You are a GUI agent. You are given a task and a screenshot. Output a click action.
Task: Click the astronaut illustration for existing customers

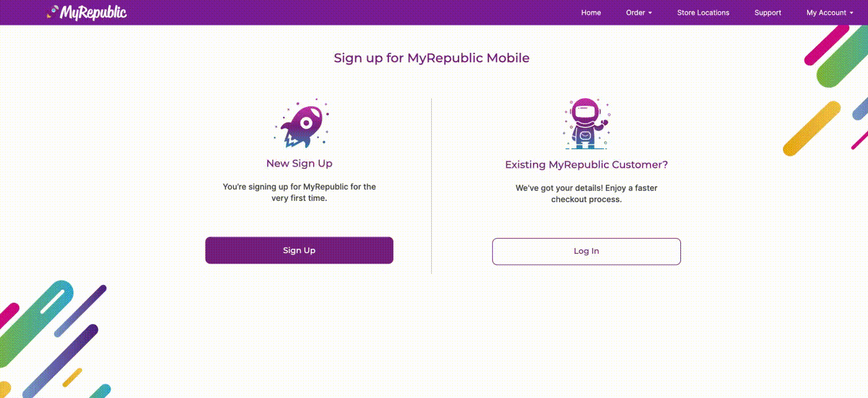pyautogui.click(x=586, y=124)
